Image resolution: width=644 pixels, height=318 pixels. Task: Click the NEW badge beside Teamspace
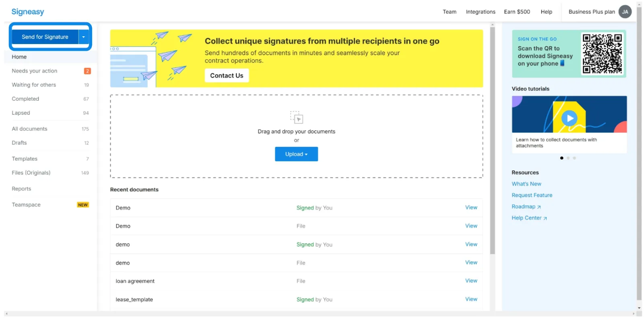pos(83,205)
